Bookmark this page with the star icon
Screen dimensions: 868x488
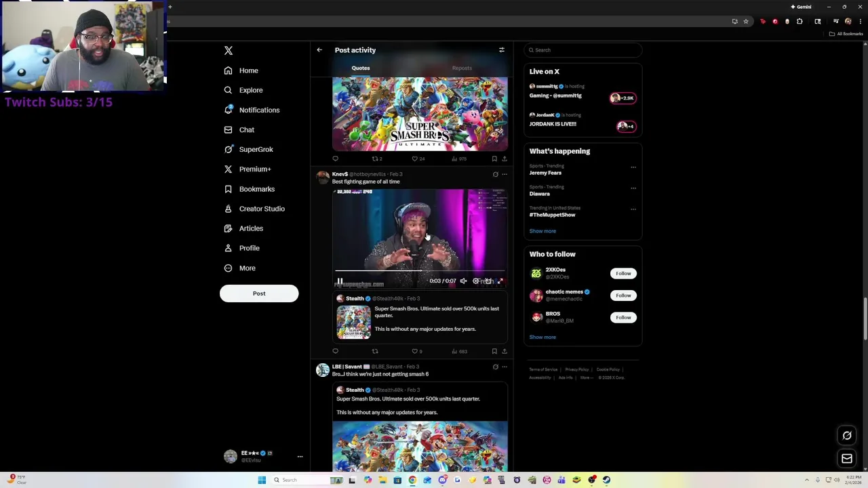coord(746,22)
